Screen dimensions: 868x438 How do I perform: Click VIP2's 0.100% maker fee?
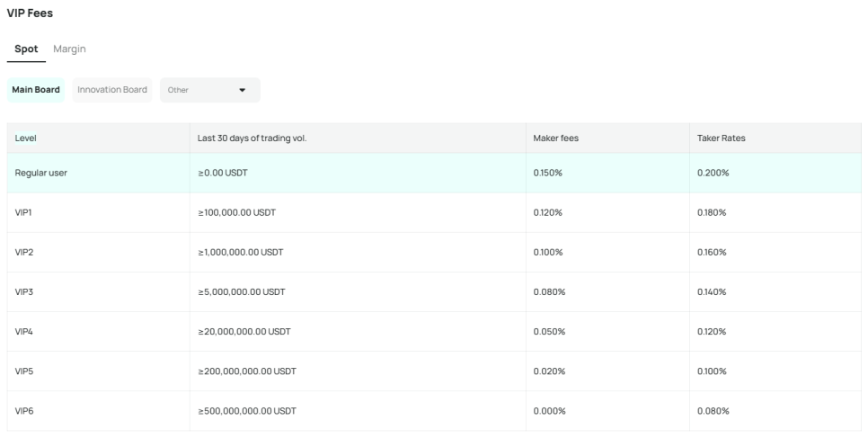point(548,252)
